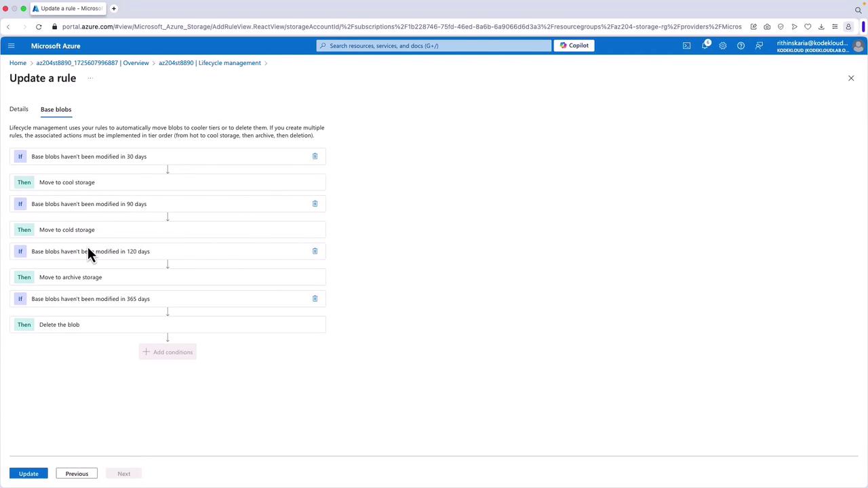The width and height of the screenshot is (868, 488).
Task: Delete the 30 days modified condition
Action: click(x=315, y=157)
